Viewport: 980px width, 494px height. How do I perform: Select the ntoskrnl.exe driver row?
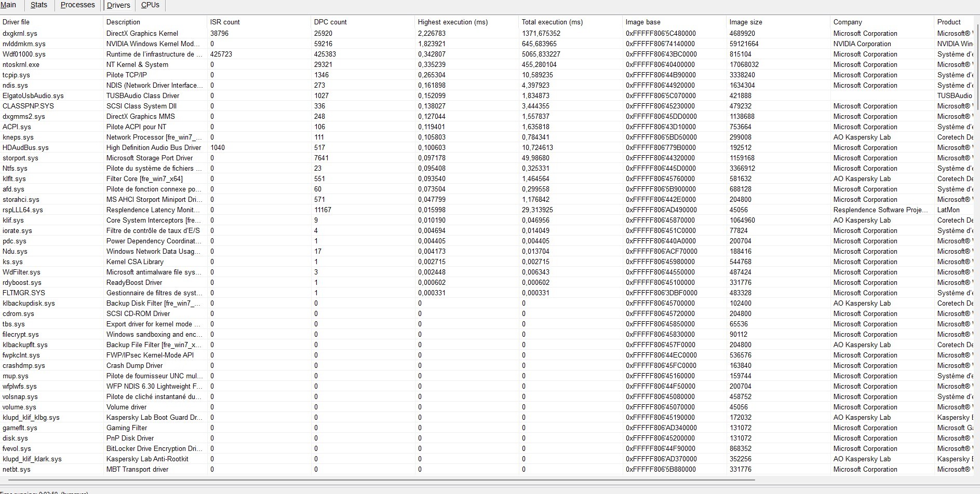point(487,64)
